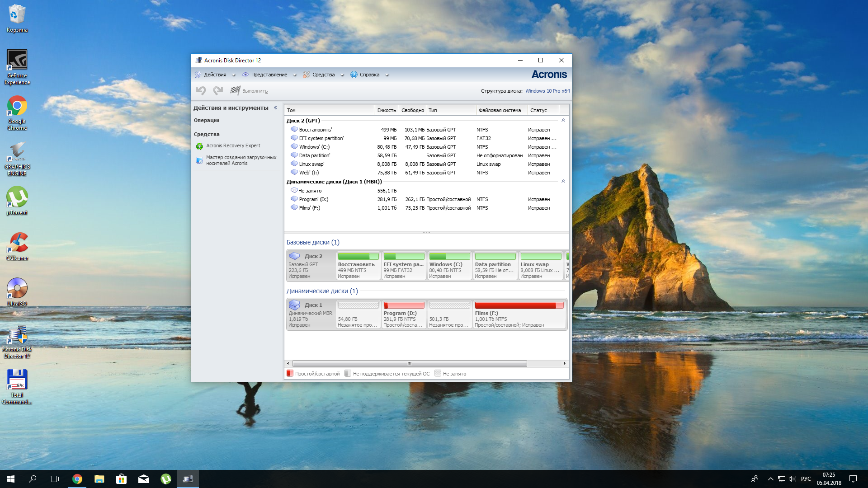Click the Undo arrow icon

pos(201,91)
